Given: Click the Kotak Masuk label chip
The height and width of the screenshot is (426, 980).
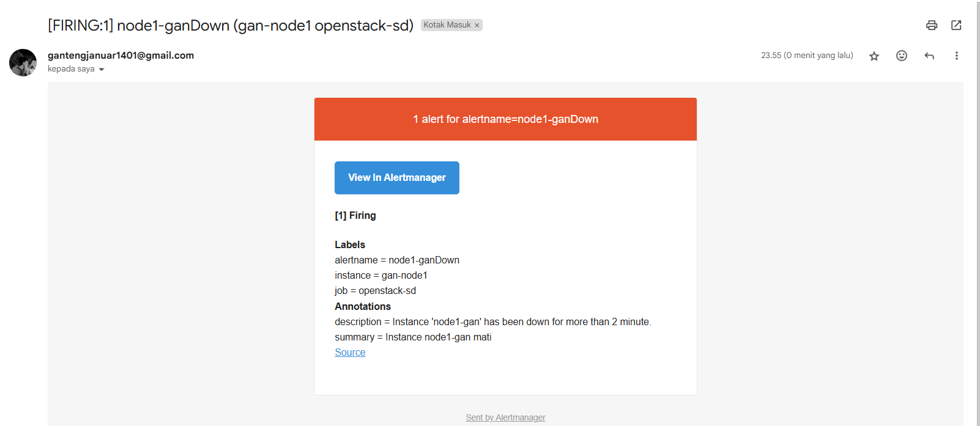Looking at the screenshot, I should click(x=447, y=25).
